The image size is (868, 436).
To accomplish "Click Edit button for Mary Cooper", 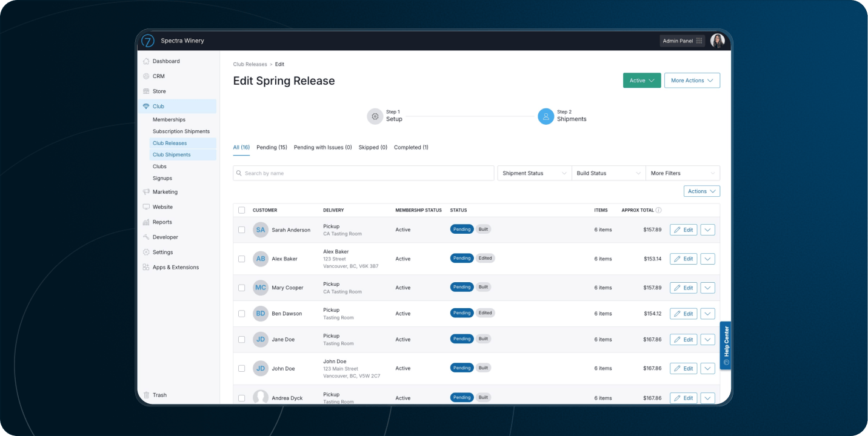I will (684, 288).
